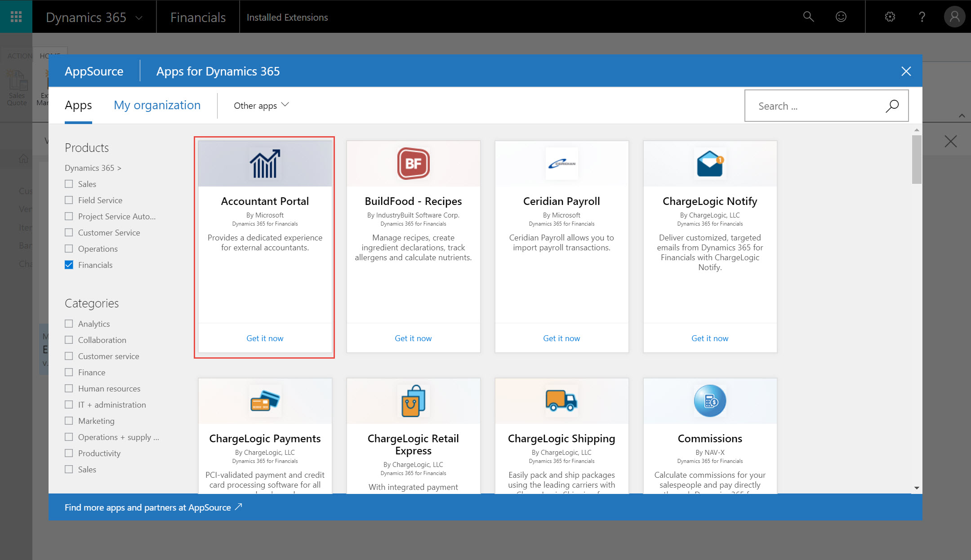The height and width of the screenshot is (560, 971).
Task: Open the smiley feedback icon
Action: click(x=841, y=17)
